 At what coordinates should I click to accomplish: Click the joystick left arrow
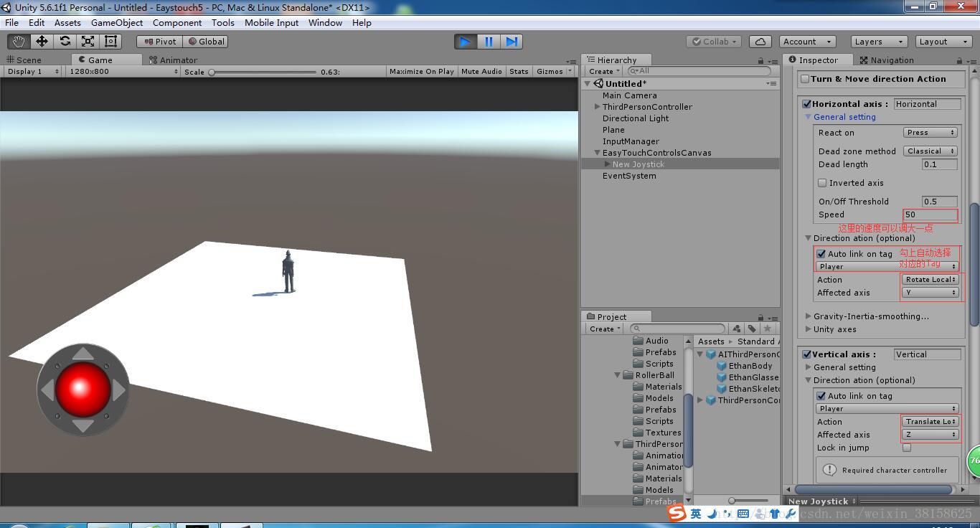pos(47,390)
